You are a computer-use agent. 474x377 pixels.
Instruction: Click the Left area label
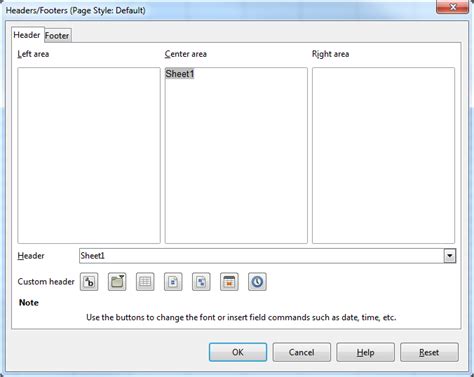(x=33, y=54)
